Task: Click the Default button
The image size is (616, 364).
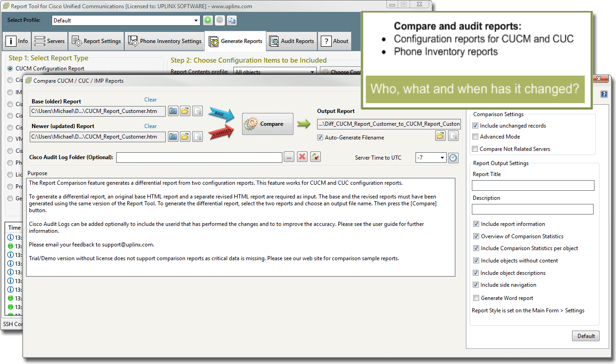Action: click(586, 336)
